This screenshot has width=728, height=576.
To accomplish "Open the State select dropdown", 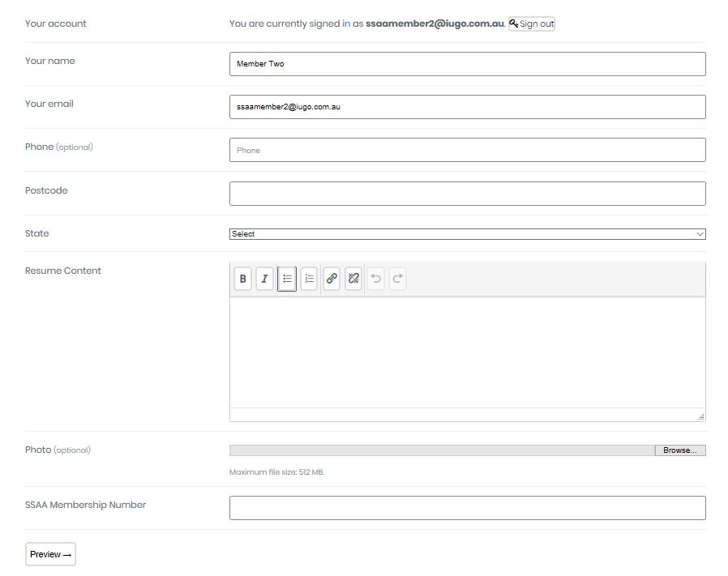I will 467,234.
